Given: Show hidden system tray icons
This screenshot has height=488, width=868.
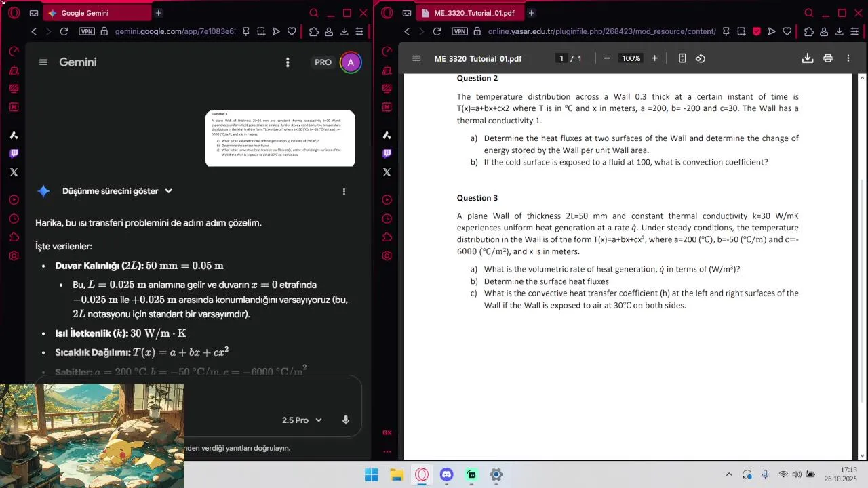Looking at the screenshot, I should tap(729, 474).
